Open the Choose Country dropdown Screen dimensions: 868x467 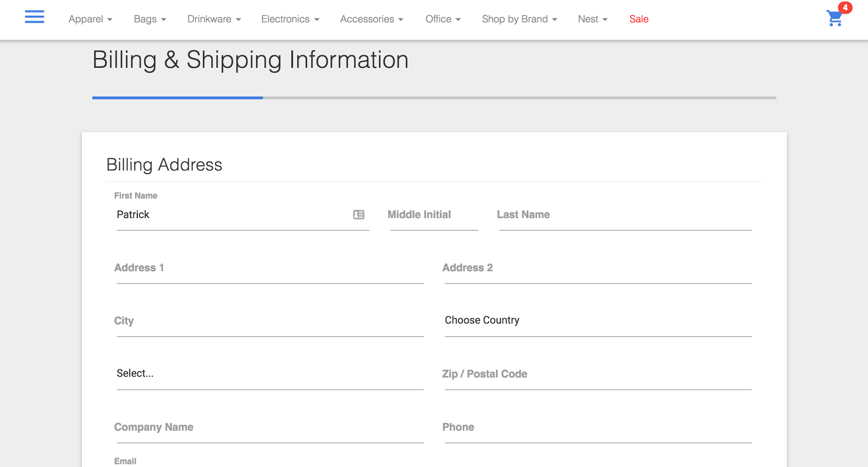click(598, 321)
